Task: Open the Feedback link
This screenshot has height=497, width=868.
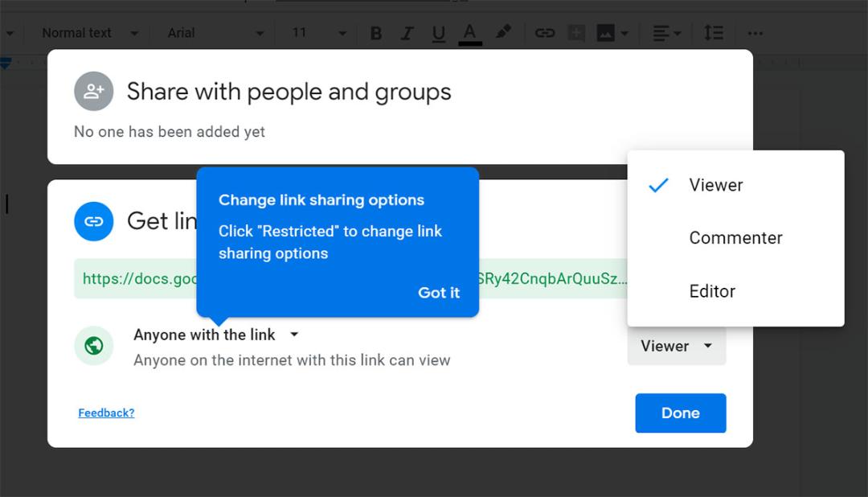Action: point(106,413)
